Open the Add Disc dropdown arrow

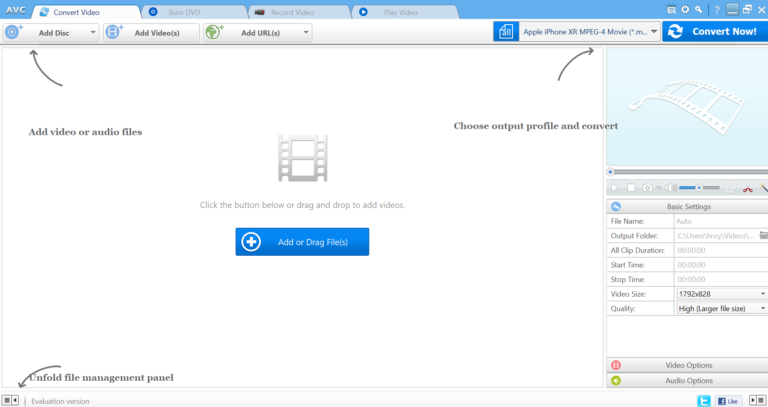coord(93,32)
